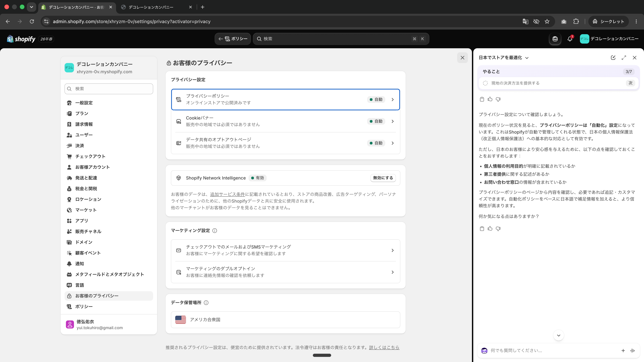Image resolution: width=644 pixels, height=362 pixels.
Task: Click the アメリカ合衆国 data location row
Action: point(285,320)
